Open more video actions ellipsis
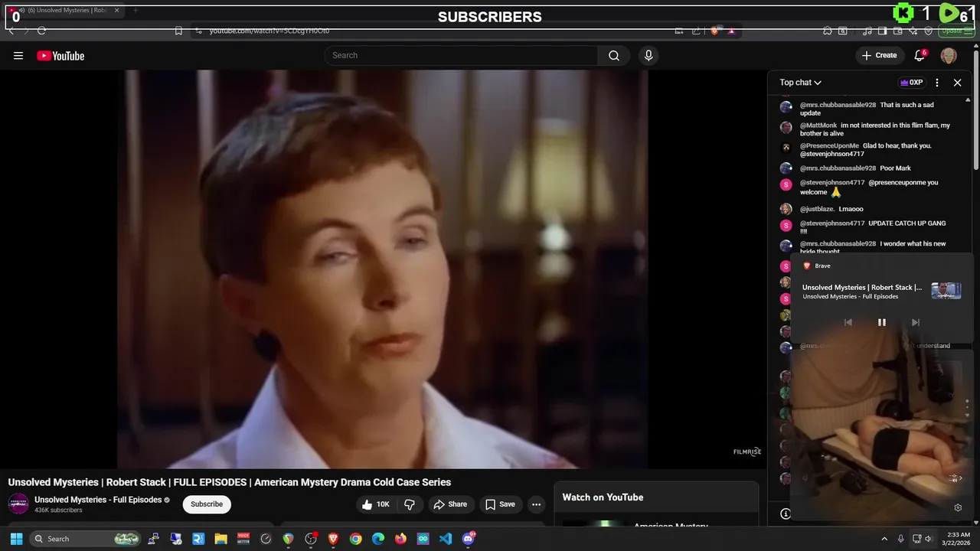Screen dimensions: 980x551 536,504
